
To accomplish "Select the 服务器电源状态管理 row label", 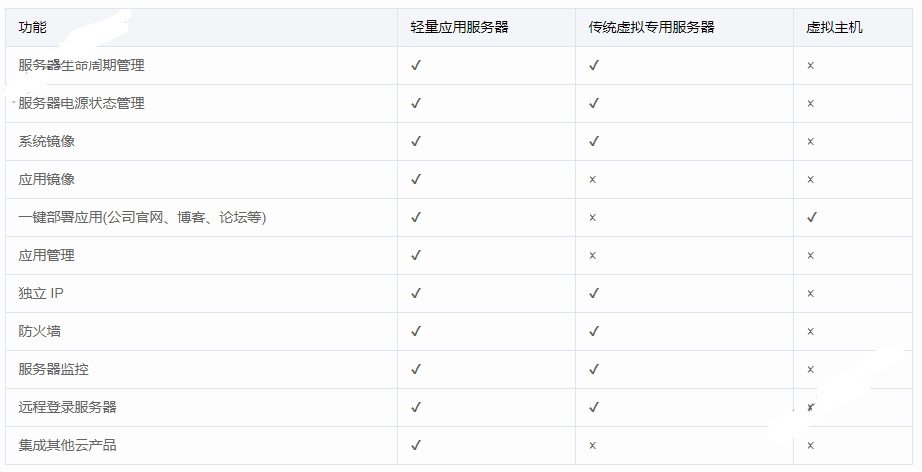I will click(81, 104).
